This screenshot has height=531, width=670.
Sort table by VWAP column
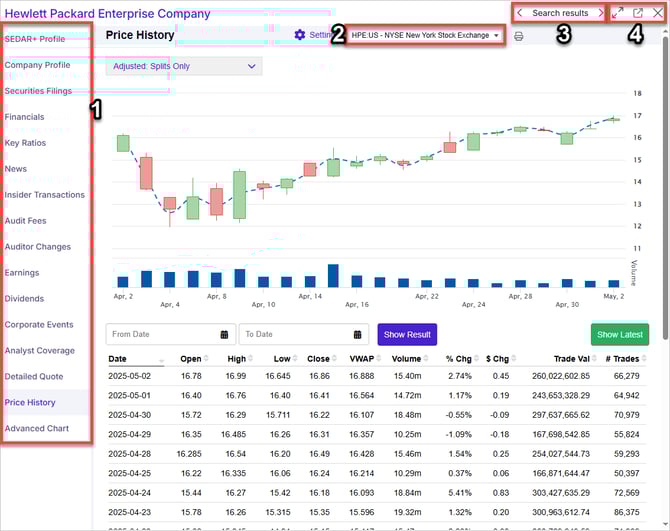[365, 359]
